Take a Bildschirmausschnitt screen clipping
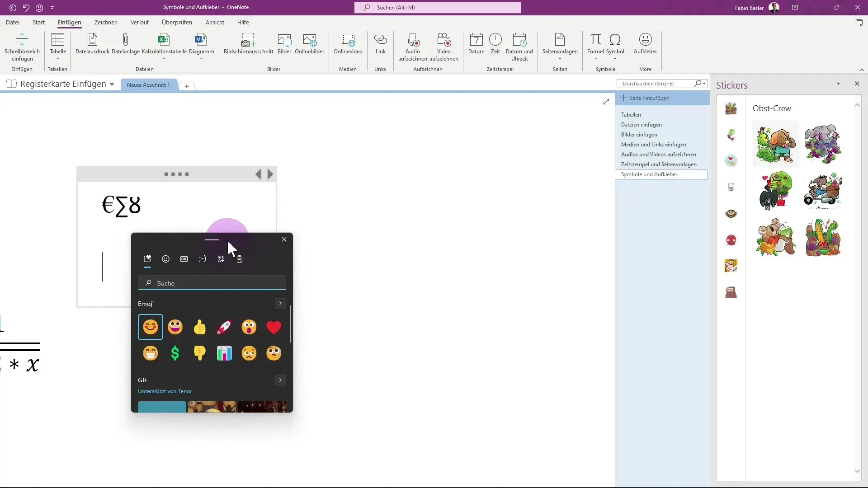The height and width of the screenshot is (488, 868). tap(248, 44)
